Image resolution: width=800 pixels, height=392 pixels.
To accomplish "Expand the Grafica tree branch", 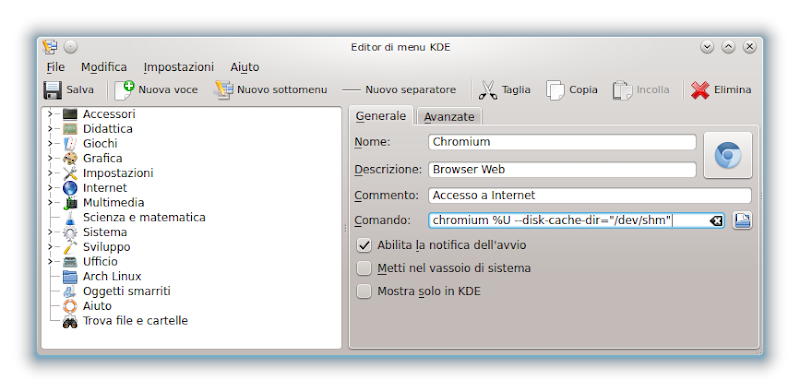I will coord(50,158).
